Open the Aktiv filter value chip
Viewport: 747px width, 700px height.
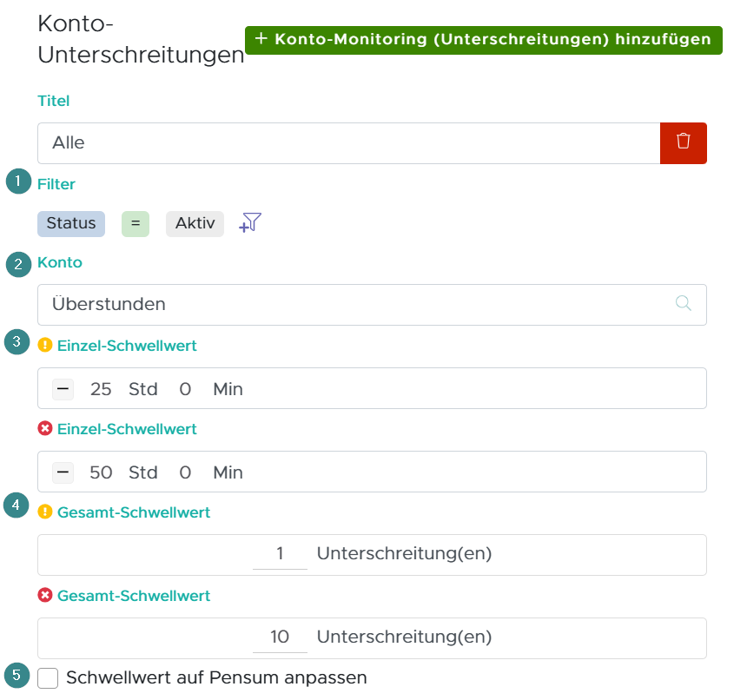click(x=195, y=223)
